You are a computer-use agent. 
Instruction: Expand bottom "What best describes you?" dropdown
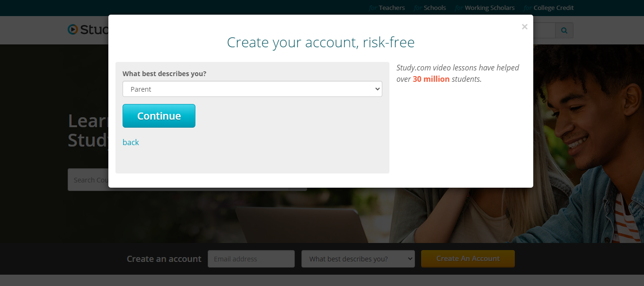(x=358, y=259)
